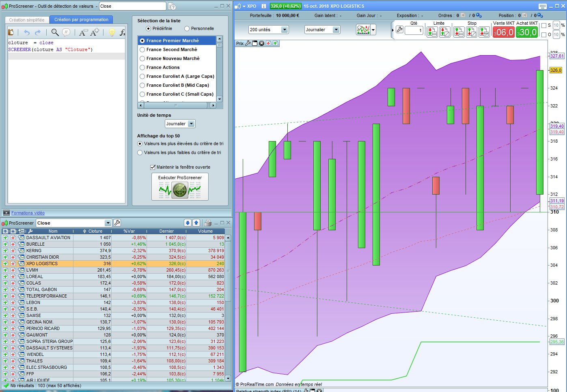Open the ProScreener help document icon
Screen dimensions: 567x392
pyautogui.click(x=172, y=6)
